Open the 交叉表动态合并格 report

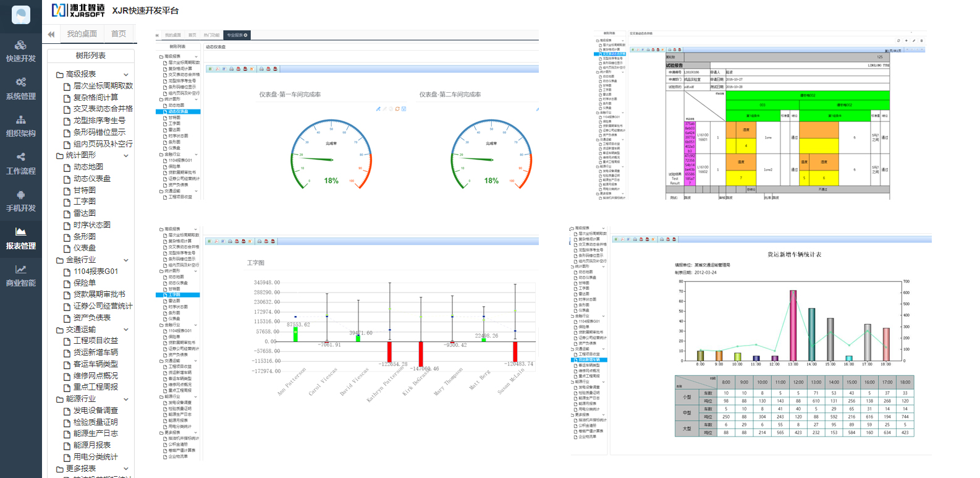click(x=103, y=109)
